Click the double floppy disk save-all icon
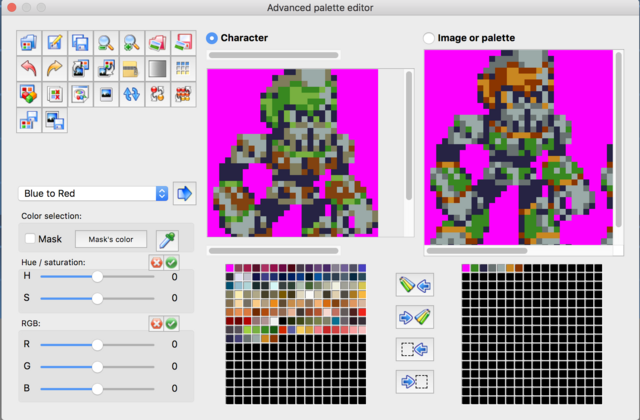Image resolution: width=640 pixels, height=420 pixels. point(80,43)
